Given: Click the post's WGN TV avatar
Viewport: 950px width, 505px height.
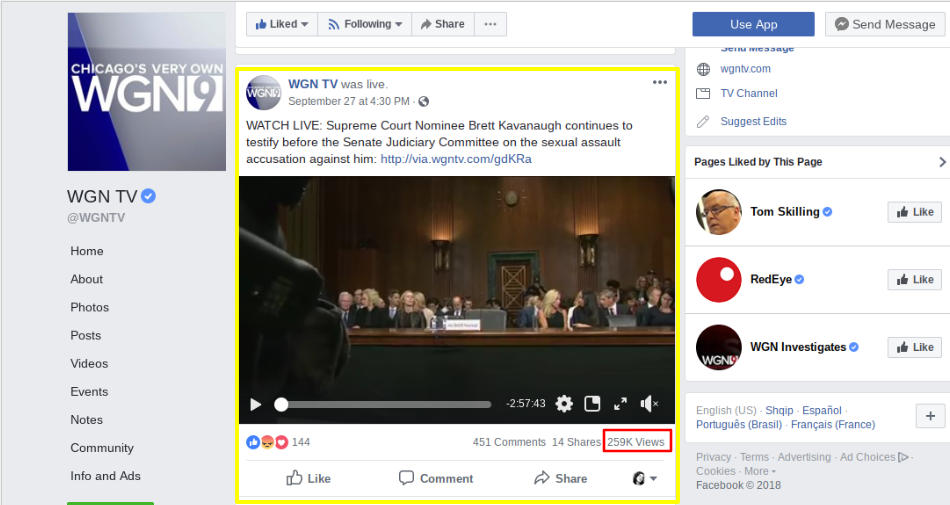Looking at the screenshot, I should [264, 93].
